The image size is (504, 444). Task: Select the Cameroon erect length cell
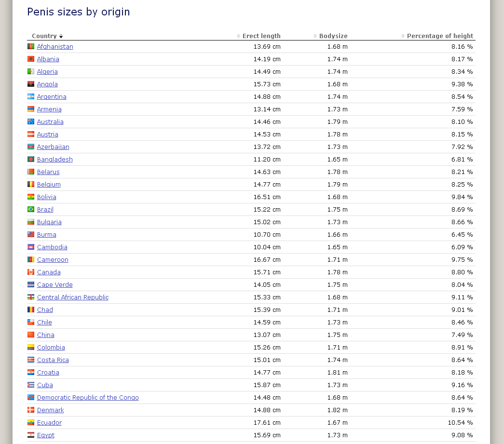point(267,260)
